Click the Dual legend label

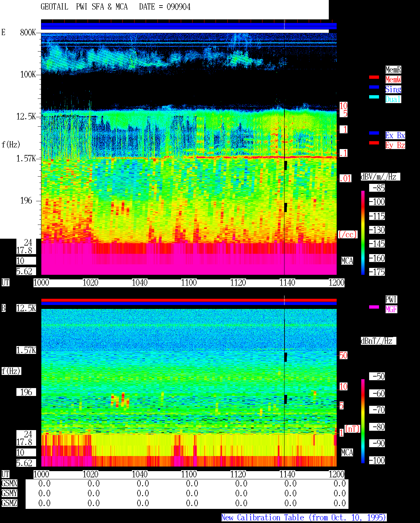[393, 99]
